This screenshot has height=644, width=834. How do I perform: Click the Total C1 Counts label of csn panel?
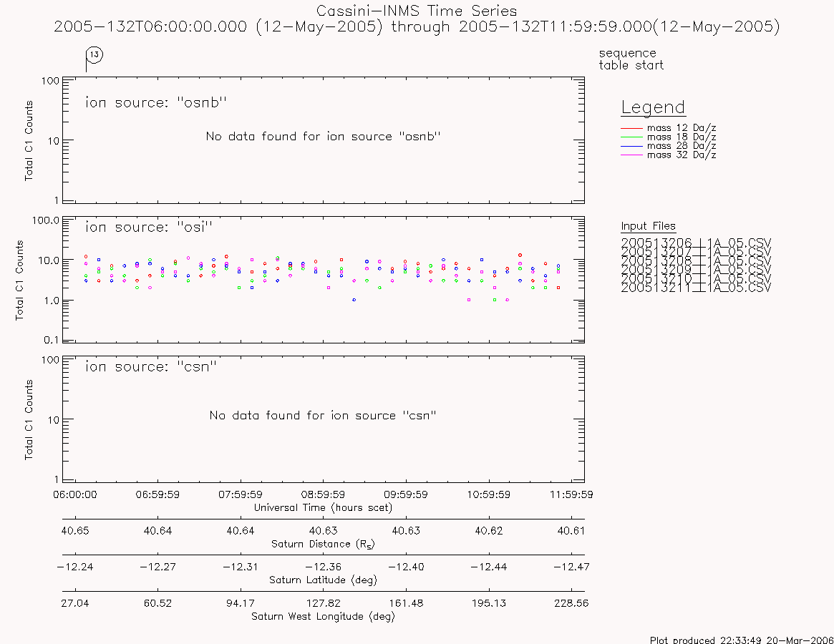pos(29,419)
